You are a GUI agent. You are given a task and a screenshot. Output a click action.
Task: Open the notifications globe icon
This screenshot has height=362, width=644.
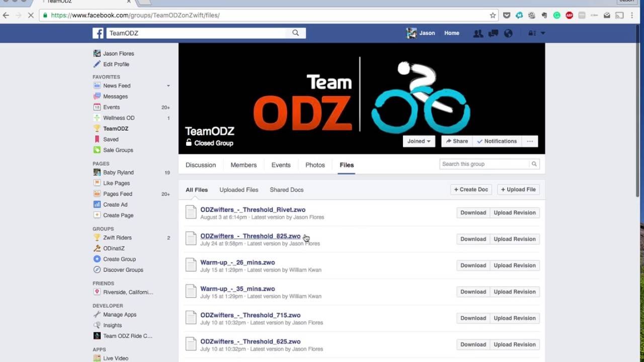508,33
